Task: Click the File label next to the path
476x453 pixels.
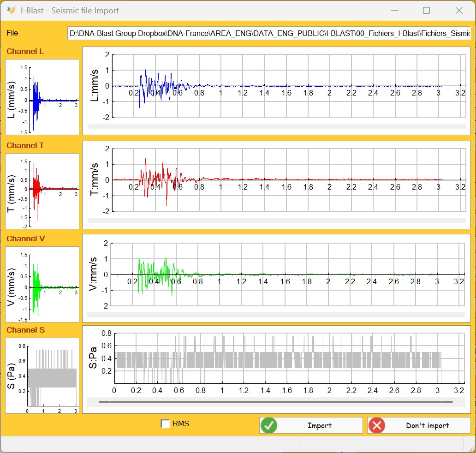Action: (12, 33)
